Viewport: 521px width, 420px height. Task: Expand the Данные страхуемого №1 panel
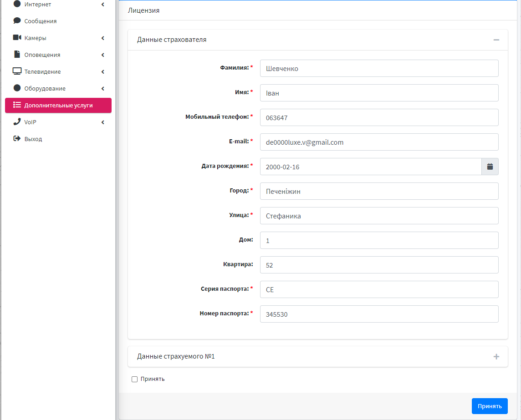(496, 357)
